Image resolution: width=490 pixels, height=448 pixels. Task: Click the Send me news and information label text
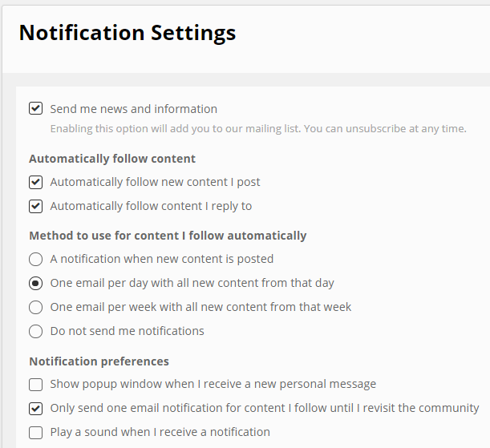134,109
